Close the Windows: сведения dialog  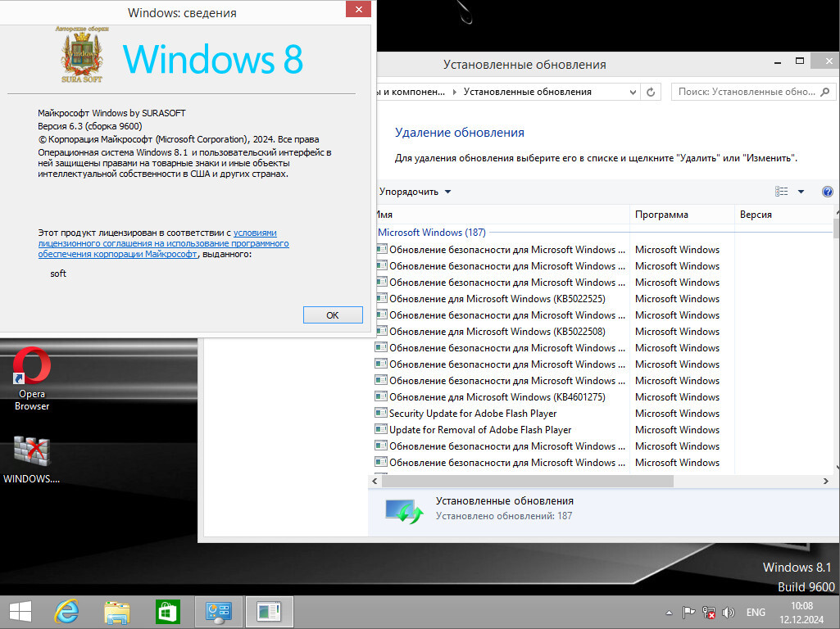tap(358, 9)
